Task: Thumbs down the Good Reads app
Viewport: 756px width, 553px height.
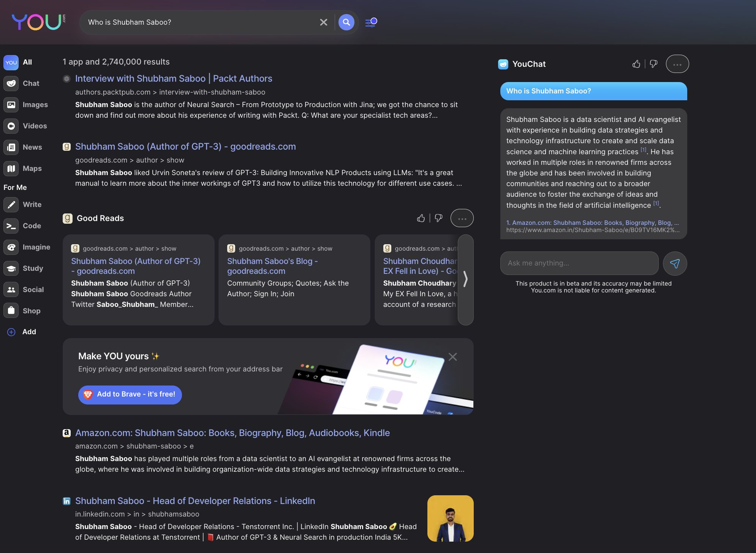Action: (x=438, y=218)
